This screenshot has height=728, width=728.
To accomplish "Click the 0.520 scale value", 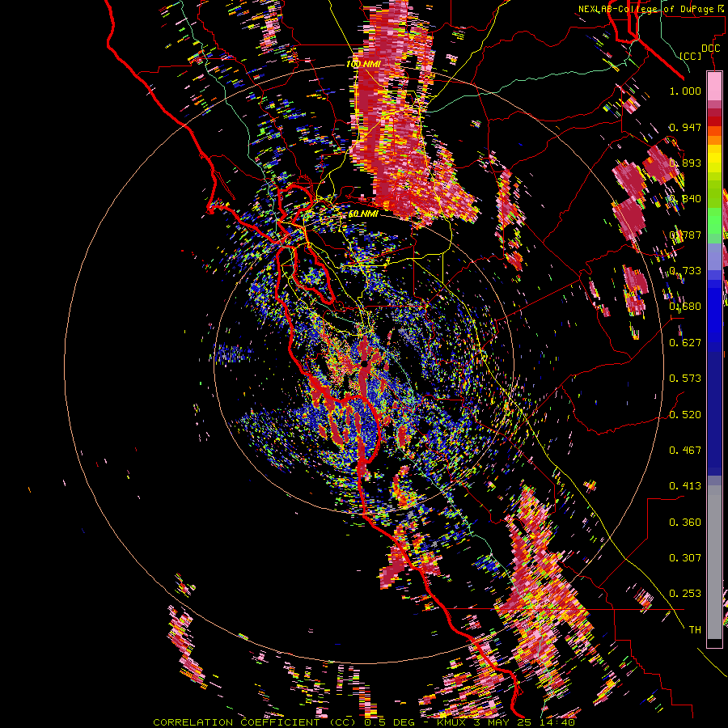I will 685,414.
